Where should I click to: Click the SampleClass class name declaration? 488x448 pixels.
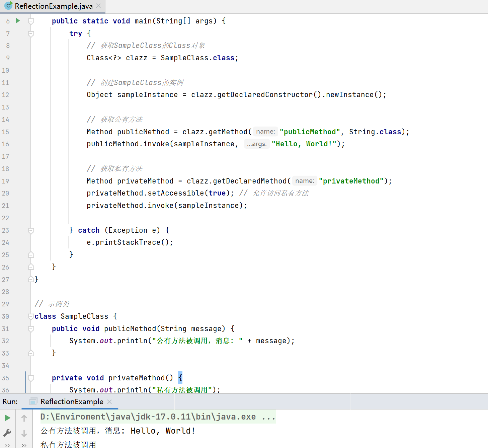pos(84,316)
